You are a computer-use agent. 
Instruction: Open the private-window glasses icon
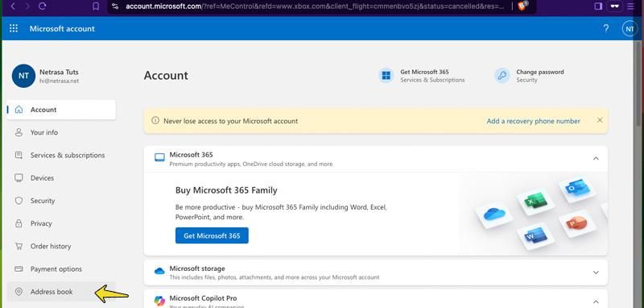pos(614,6)
